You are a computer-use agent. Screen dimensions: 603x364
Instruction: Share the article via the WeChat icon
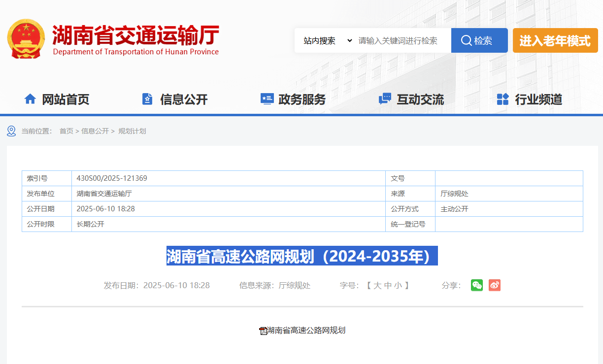[476, 285]
